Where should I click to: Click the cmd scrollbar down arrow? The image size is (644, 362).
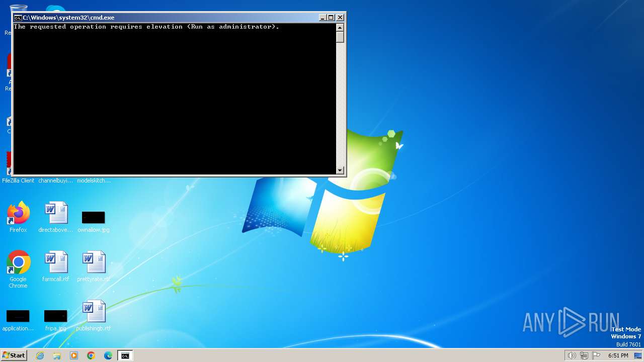tap(340, 170)
